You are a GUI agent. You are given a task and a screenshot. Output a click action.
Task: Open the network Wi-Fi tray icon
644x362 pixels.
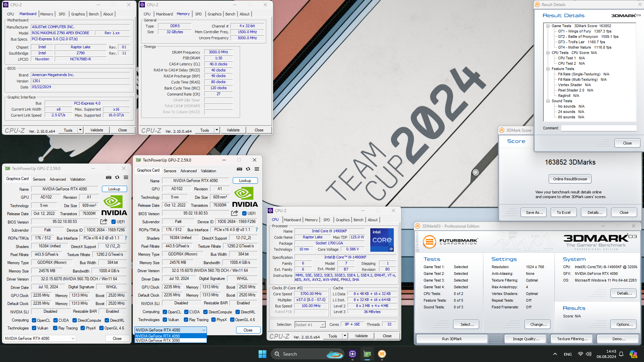(581, 354)
